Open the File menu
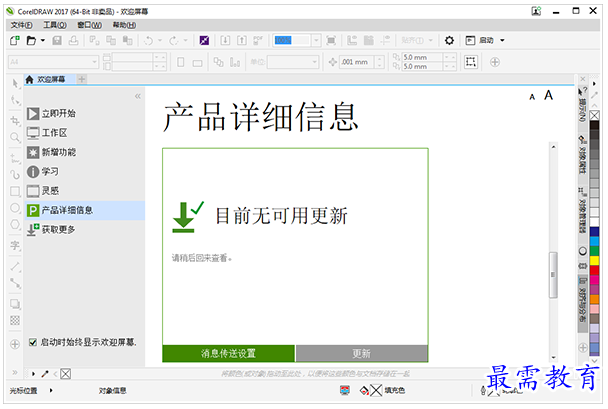 [x=21, y=25]
